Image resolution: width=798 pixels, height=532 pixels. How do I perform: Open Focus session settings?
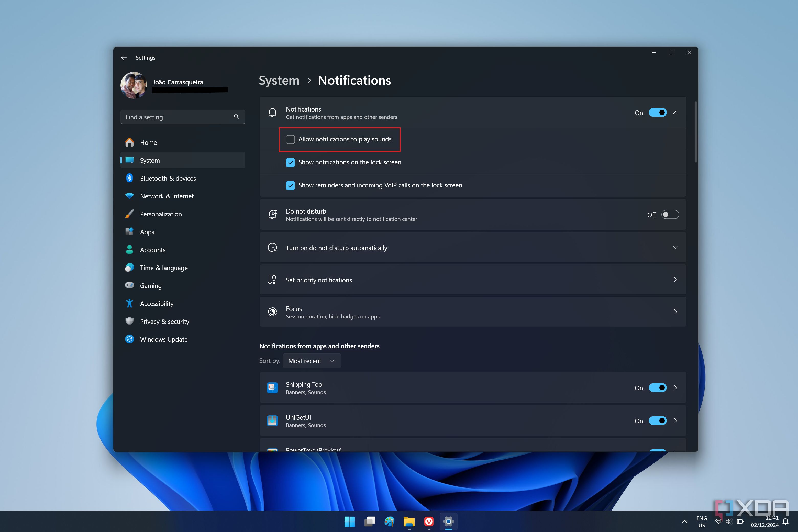pyautogui.click(x=473, y=312)
